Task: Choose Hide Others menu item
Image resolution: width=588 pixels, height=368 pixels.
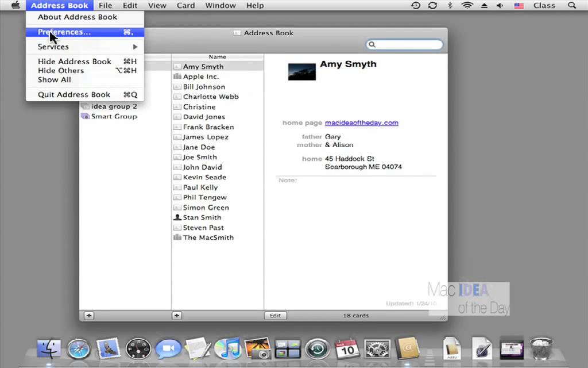Action: pos(85,71)
